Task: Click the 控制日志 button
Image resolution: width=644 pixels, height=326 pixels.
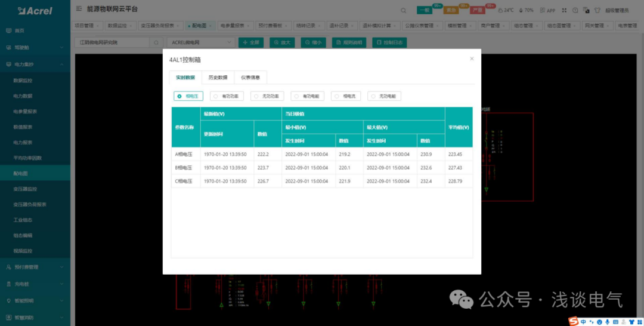Action: (x=389, y=42)
